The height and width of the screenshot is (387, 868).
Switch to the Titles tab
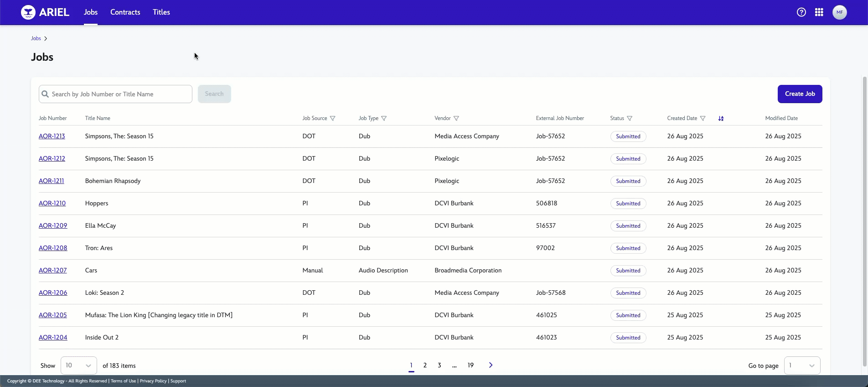tap(161, 12)
